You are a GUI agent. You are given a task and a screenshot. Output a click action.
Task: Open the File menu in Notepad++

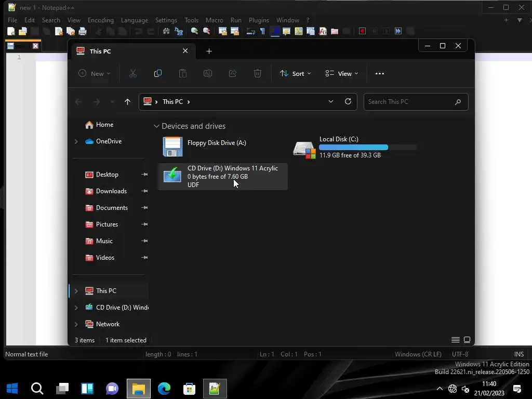(x=12, y=20)
